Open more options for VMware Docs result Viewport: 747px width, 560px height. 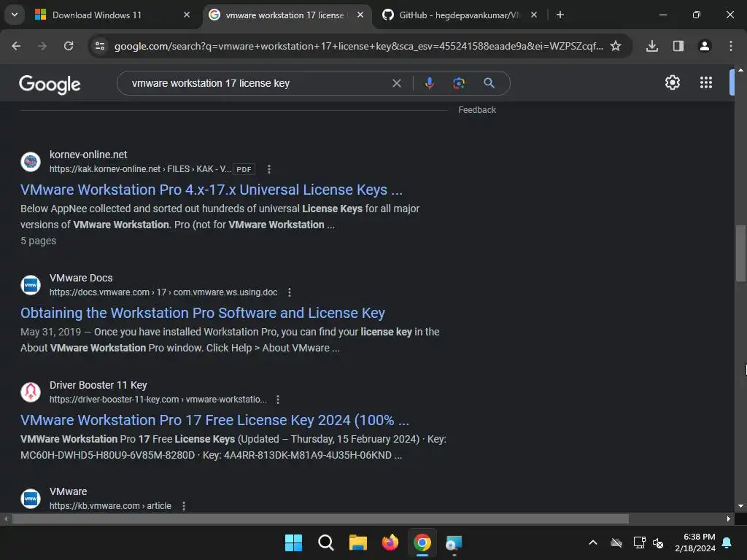pyautogui.click(x=290, y=292)
